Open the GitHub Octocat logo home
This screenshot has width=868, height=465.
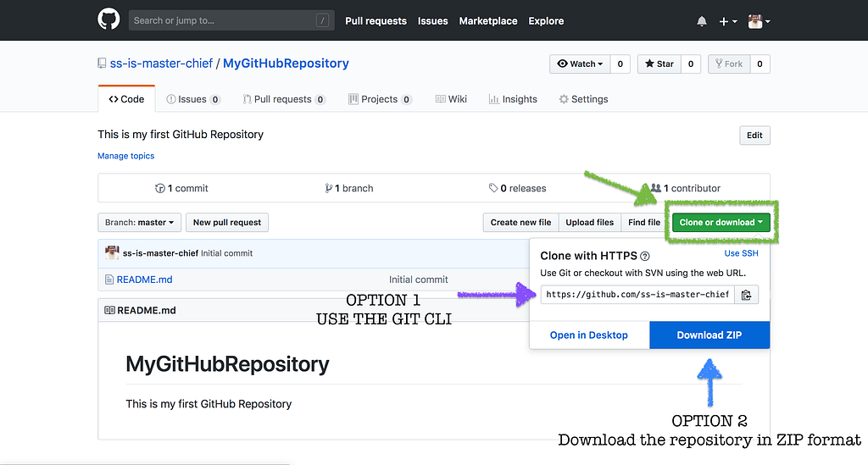coord(108,19)
